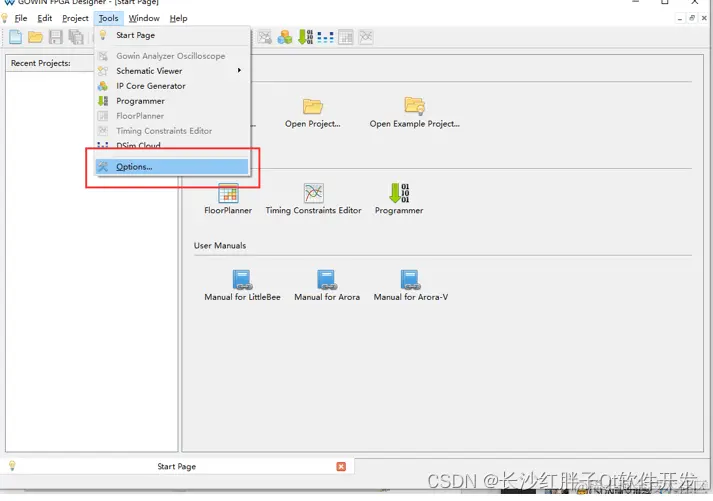The width and height of the screenshot is (713, 501).
Task: Click the Open Example Project... label
Action: coord(415,124)
